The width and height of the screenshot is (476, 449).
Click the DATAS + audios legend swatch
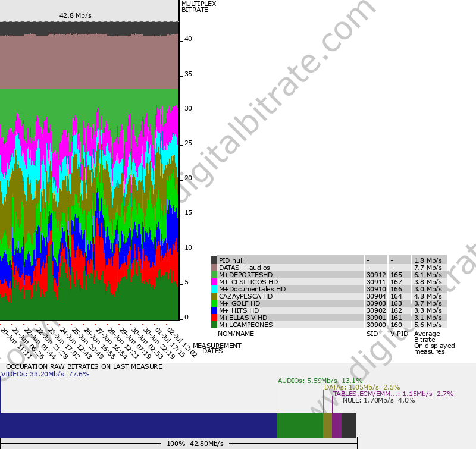214,268
